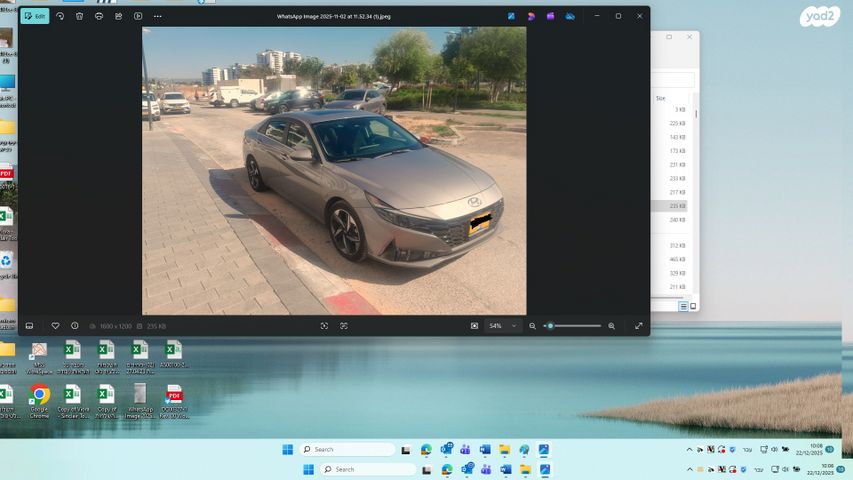This screenshot has height=480, width=853.
Task: Show file info with the info icon
Action: point(75,326)
